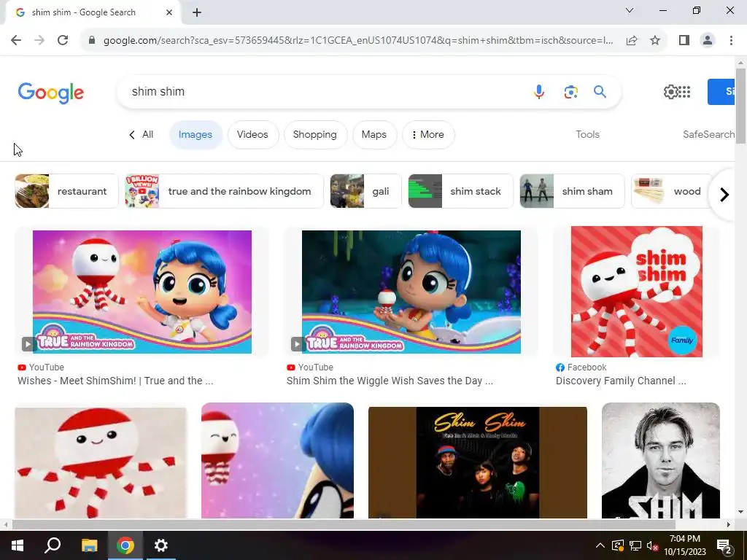The width and height of the screenshot is (747, 560).
Task: Close the shim shim Google Search tab
Action: 169,12
